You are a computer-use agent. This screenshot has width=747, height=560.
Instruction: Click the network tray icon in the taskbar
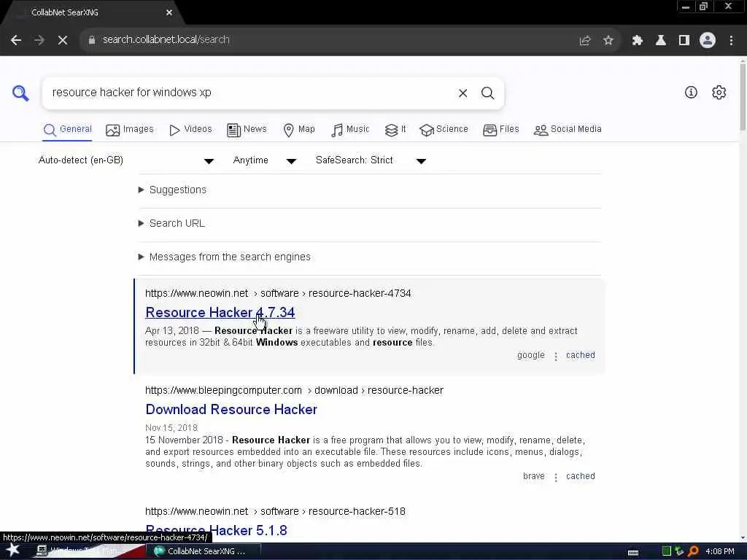pyautogui.click(x=679, y=551)
